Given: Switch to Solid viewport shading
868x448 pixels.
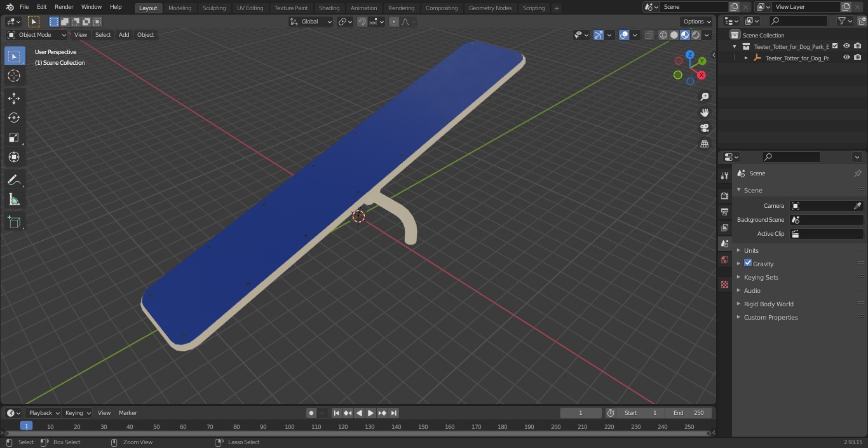Looking at the screenshot, I should pos(674,35).
